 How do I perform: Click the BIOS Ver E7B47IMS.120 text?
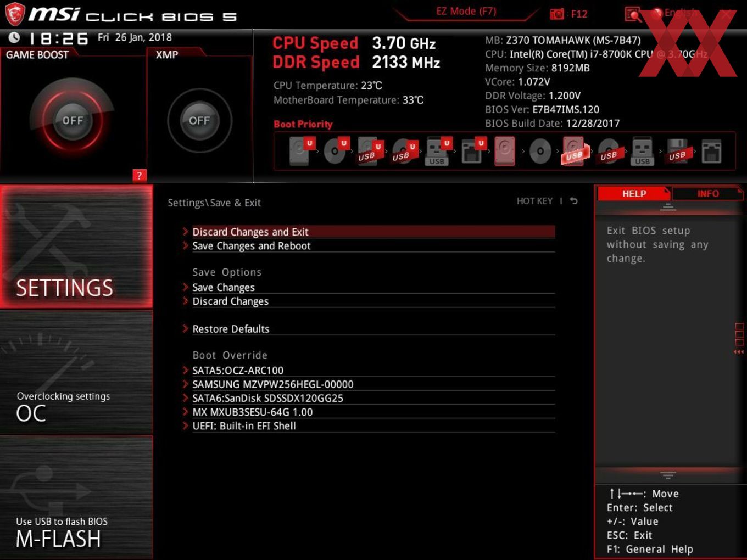(542, 109)
